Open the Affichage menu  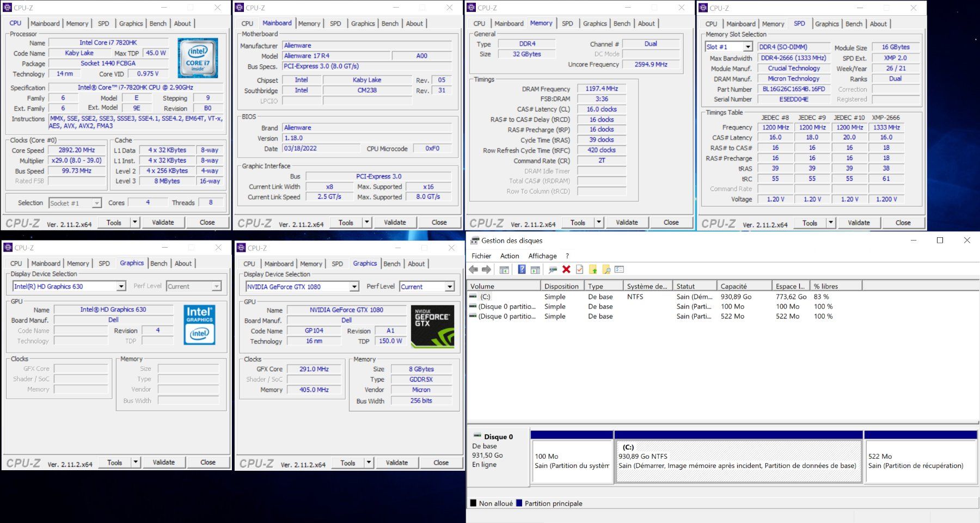tap(542, 256)
